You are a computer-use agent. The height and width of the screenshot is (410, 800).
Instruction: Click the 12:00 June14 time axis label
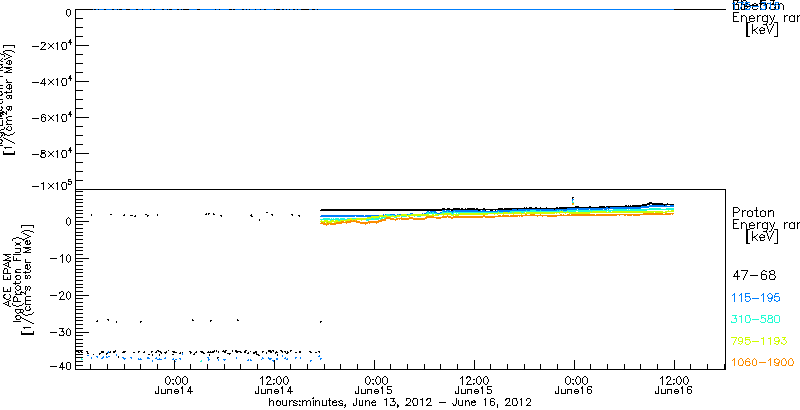pyautogui.click(x=274, y=385)
